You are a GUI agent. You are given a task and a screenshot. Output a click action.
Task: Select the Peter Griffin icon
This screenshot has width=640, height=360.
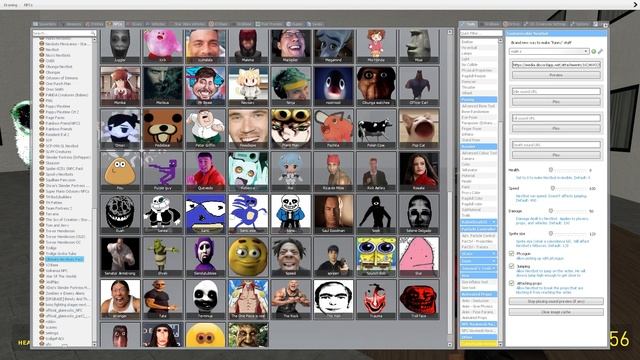[x=205, y=129]
